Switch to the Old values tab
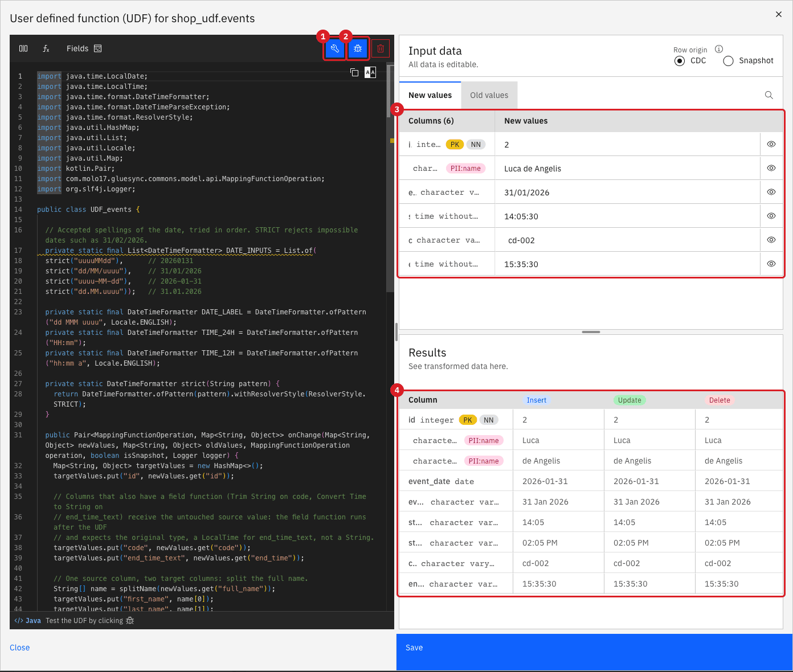This screenshot has height=672, width=793. [489, 95]
